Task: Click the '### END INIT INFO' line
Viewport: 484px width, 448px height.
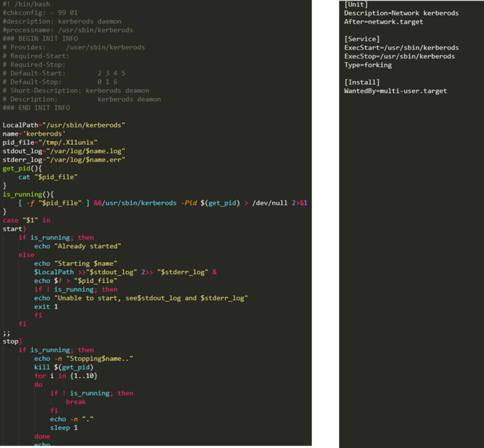Action: 36,108
